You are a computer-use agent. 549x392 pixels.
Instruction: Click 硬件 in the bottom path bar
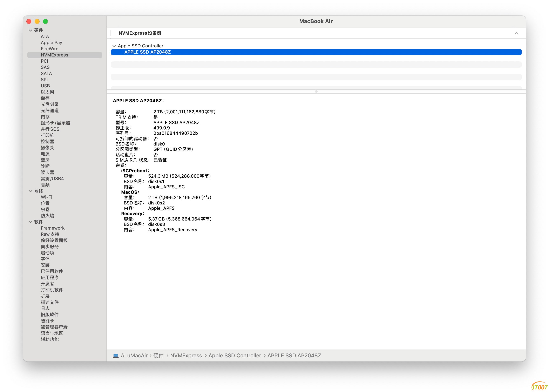click(158, 356)
